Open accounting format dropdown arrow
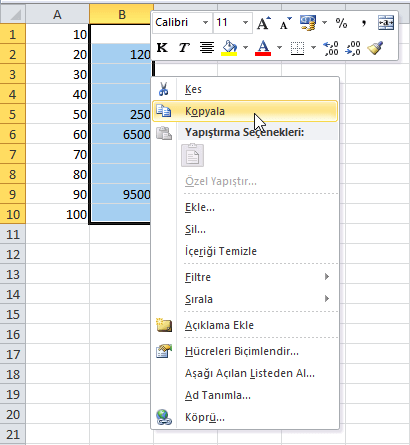Image resolution: width=410 pixels, height=445 pixels. pyautogui.click(x=324, y=23)
